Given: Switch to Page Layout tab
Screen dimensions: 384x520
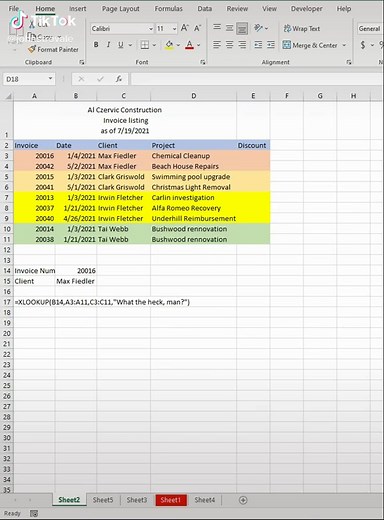Looking at the screenshot, I should 121,9.
